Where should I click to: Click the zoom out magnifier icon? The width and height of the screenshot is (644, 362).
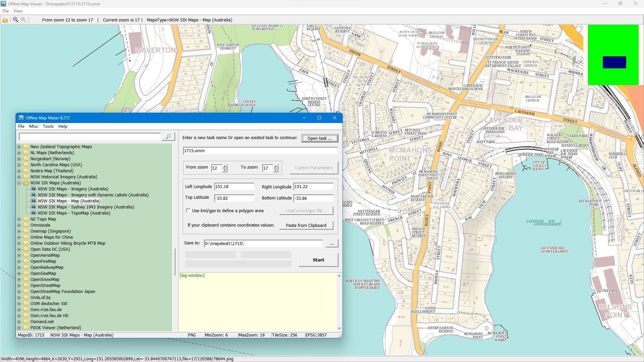click(15, 20)
